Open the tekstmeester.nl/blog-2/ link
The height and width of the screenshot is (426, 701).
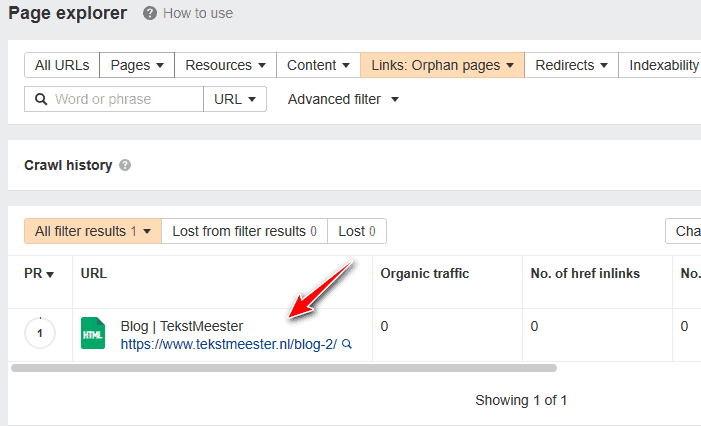pyautogui.click(x=228, y=344)
